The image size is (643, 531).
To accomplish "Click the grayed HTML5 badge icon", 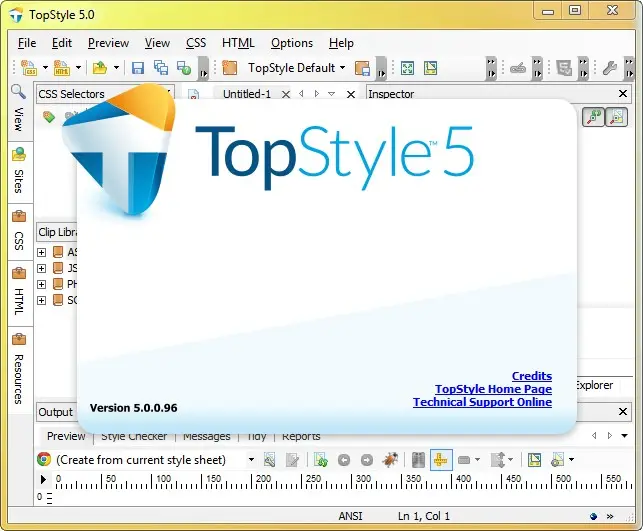I will point(564,68).
